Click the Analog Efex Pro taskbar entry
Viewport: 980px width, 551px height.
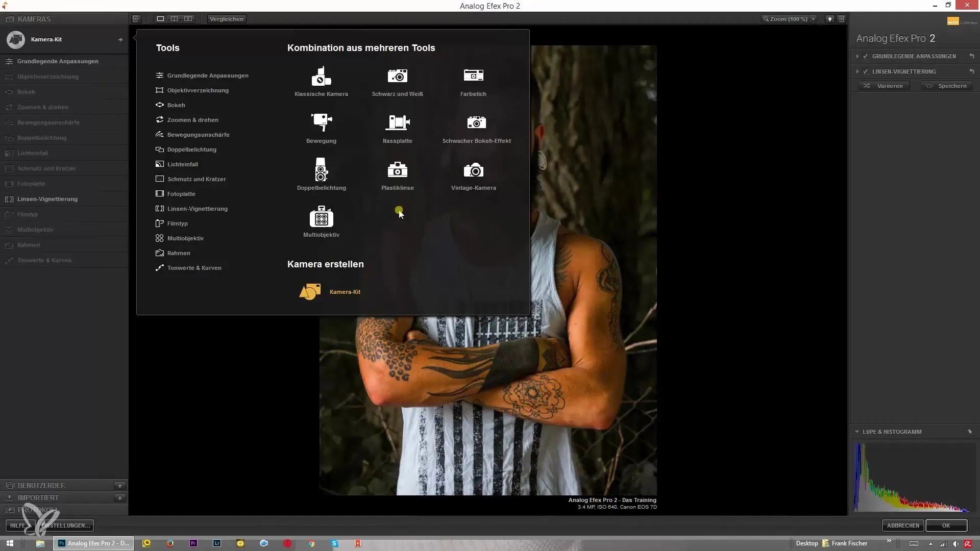point(93,543)
